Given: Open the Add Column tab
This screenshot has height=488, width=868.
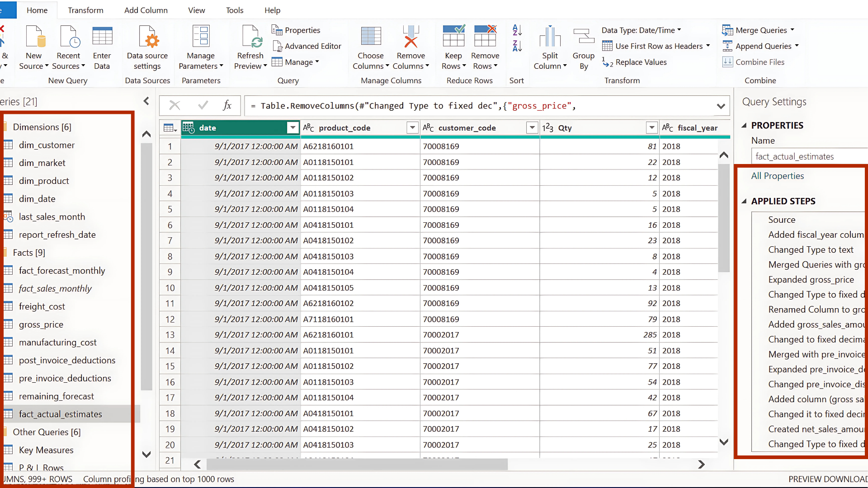Looking at the screenshot, I should [x=146, y=10].
